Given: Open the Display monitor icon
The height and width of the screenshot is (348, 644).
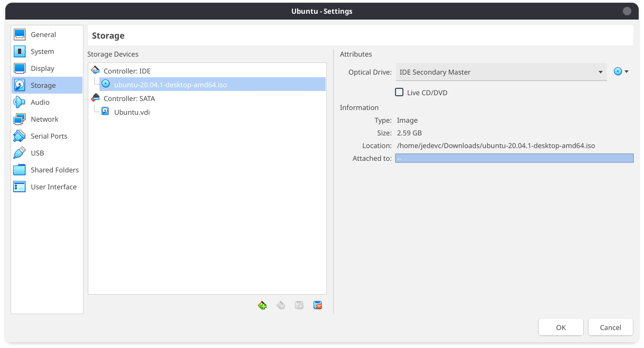Looking at the screenshot, I should (x=20, y=68).
